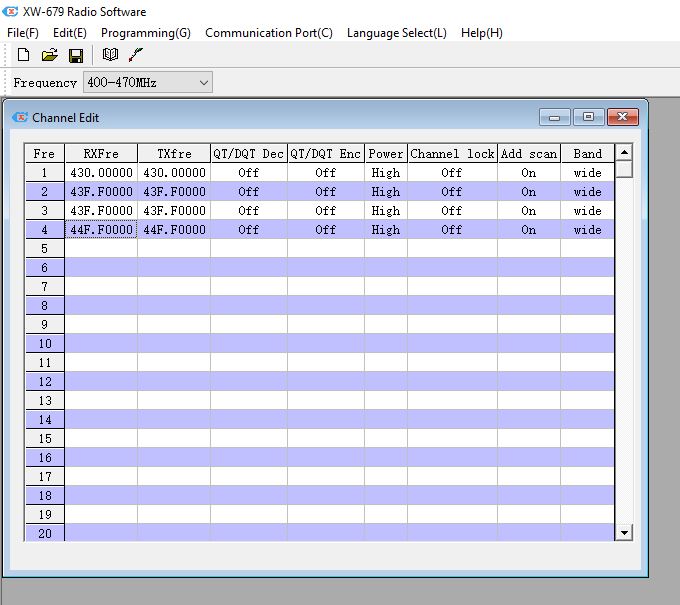Viewport: 680px width, 605px height.
Task: Click empty RXFre cell in row 5
Action: [101, 249]
